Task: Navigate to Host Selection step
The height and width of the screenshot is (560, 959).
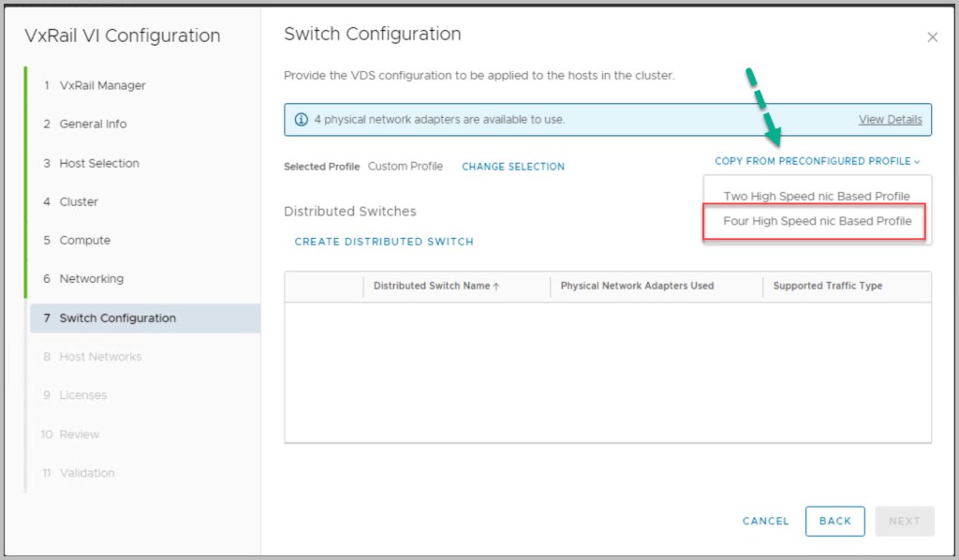Action: (98, 163)
